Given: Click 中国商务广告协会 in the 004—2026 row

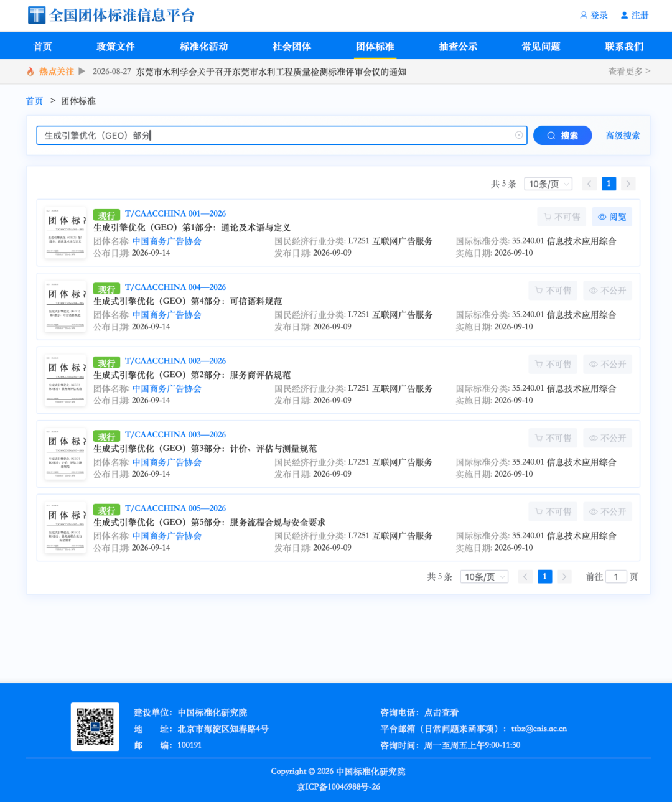Looking at the screenshot, I should point(167,315).
